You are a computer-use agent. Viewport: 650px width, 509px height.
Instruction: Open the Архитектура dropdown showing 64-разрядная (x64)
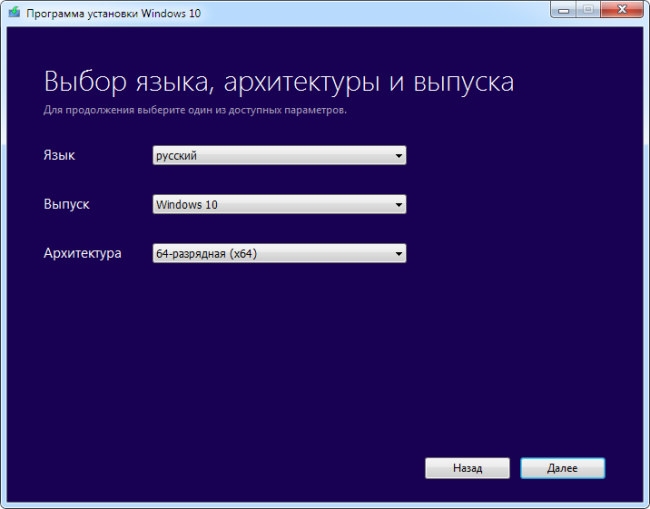pyautogui.click(x=279, y=253)
